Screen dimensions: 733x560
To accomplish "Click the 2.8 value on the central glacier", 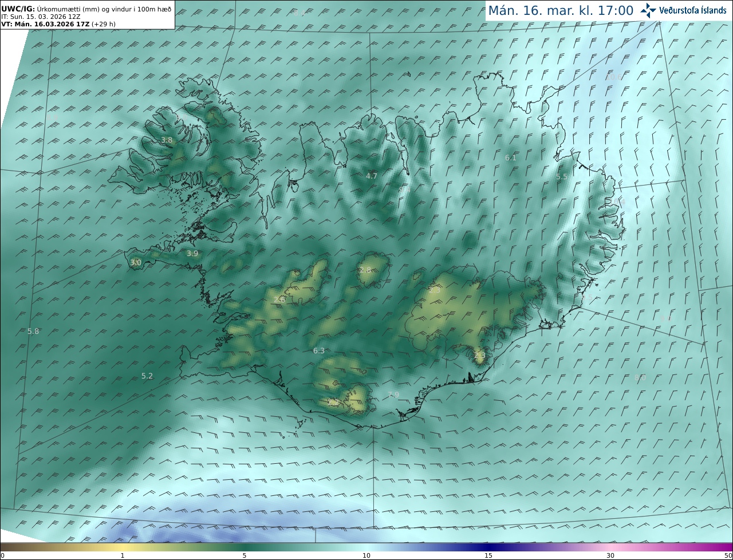I will (x=365, y=270).
